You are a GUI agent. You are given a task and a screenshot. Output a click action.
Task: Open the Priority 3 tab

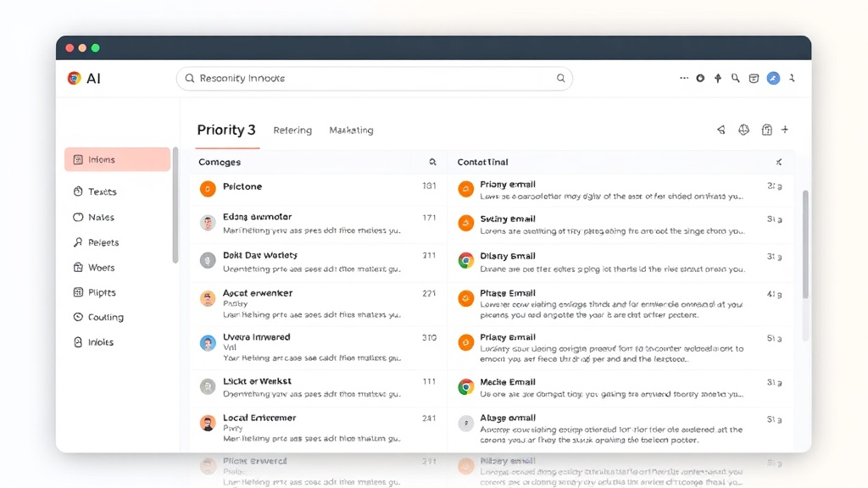[225, 130]
